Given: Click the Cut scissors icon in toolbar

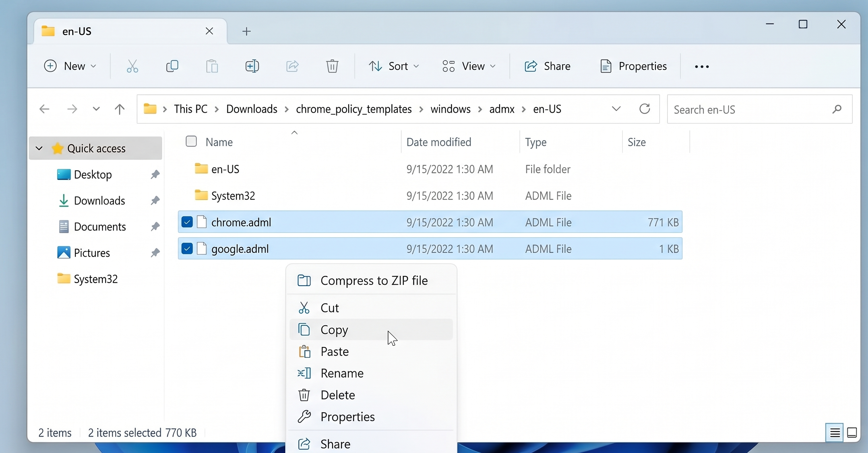Looking at the screenshot, I should click(x=132, y=66).
